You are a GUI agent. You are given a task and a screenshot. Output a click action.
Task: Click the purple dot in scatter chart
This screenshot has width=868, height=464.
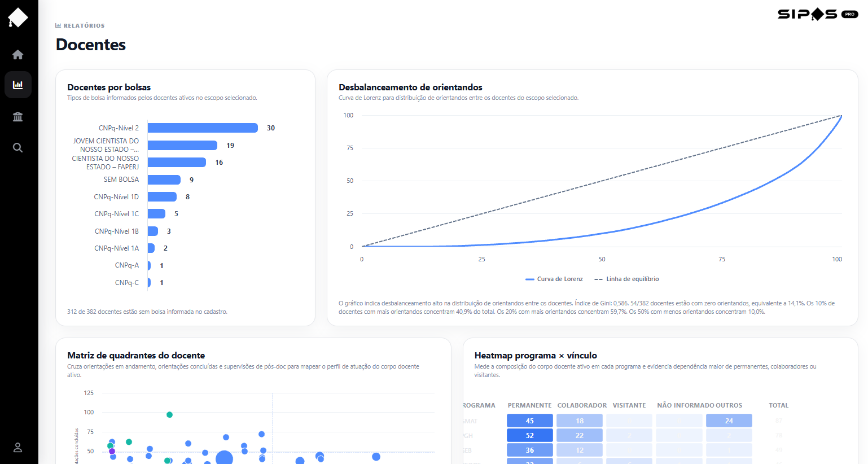112,451
